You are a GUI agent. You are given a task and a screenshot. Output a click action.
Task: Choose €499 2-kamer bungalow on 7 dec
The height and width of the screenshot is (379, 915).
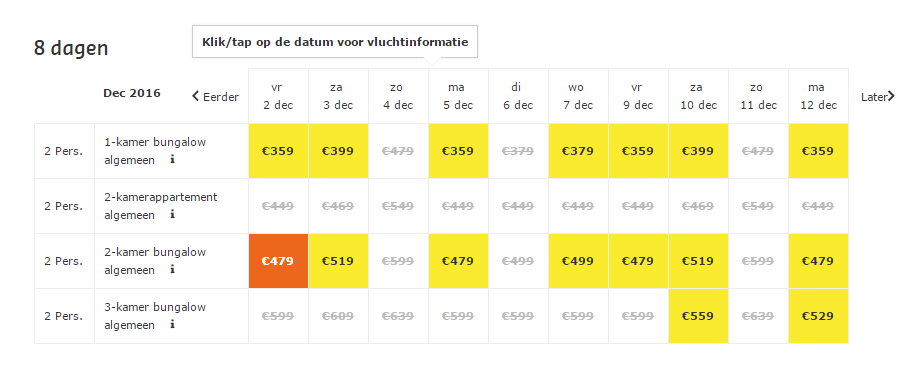pos(578,261)
